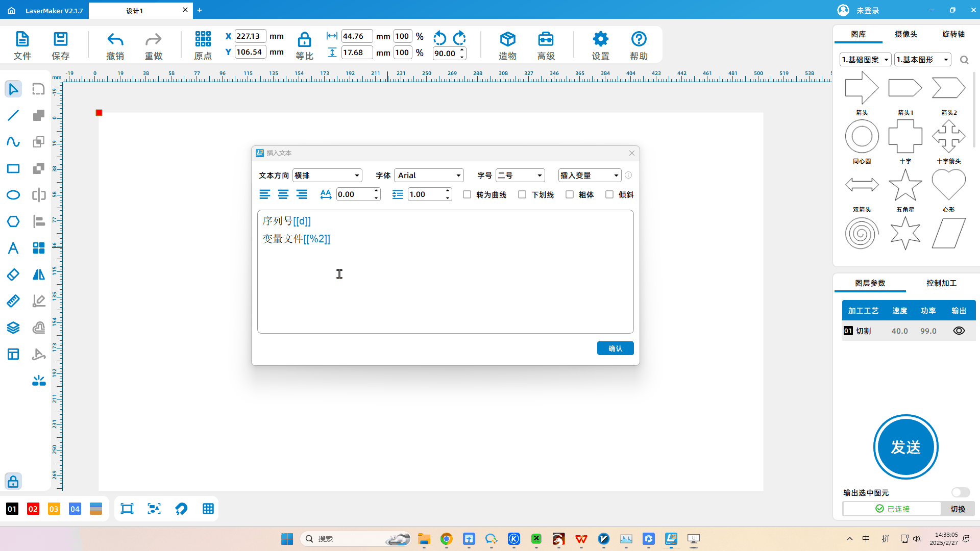Pick the 五角星 star shape thumbnail
Viewport: 980px width, 551px height.
pos(905,185)
